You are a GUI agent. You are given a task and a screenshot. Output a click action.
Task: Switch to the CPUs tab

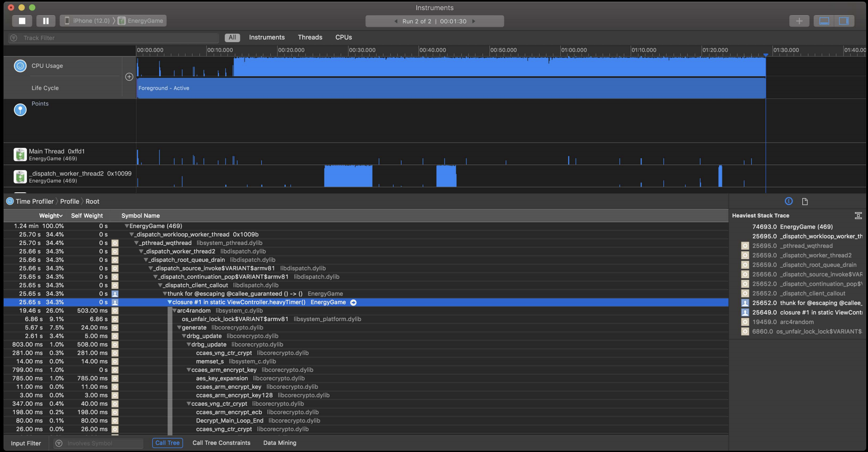(x=343, y=37)
